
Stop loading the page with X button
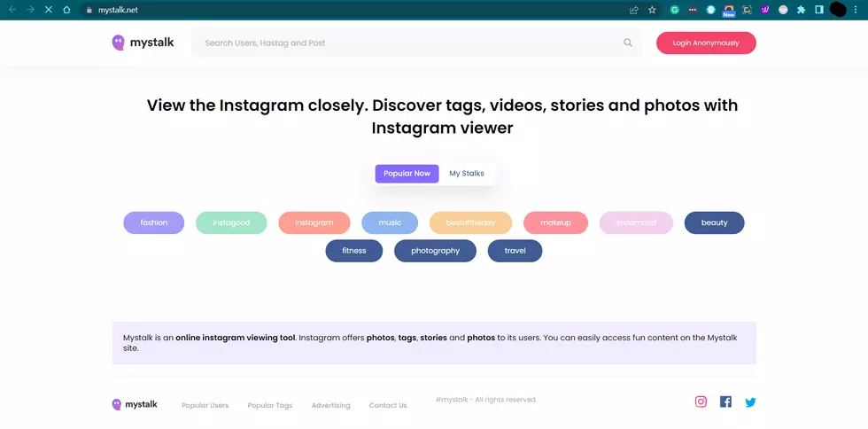coord(48,10)
